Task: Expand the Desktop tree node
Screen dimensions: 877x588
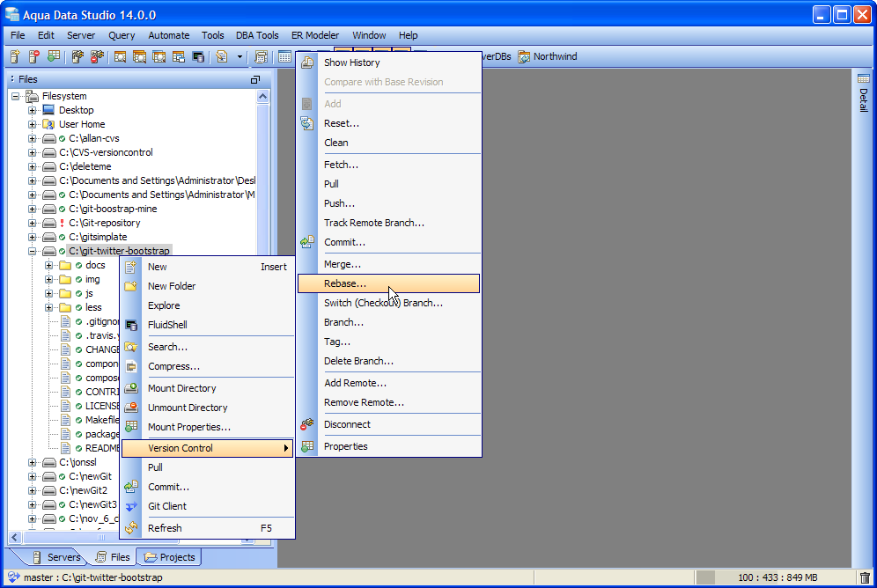Action: (33, 110)
